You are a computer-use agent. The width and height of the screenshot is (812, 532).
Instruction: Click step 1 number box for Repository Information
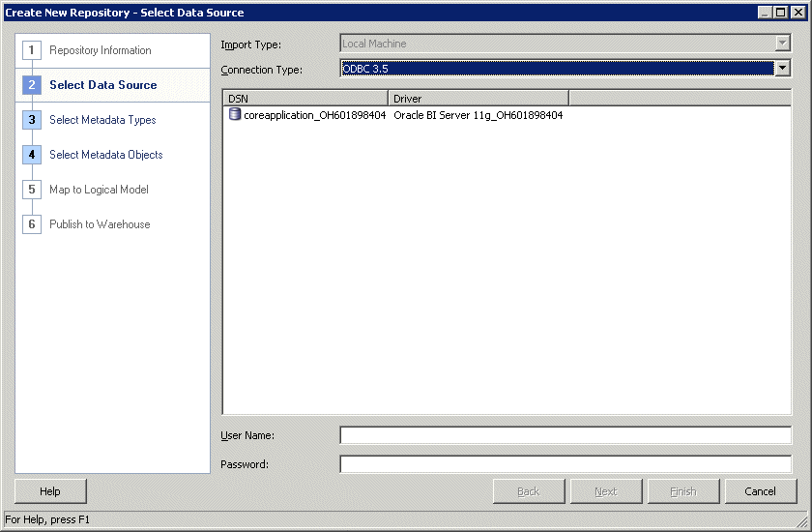[x=32, y=50]
